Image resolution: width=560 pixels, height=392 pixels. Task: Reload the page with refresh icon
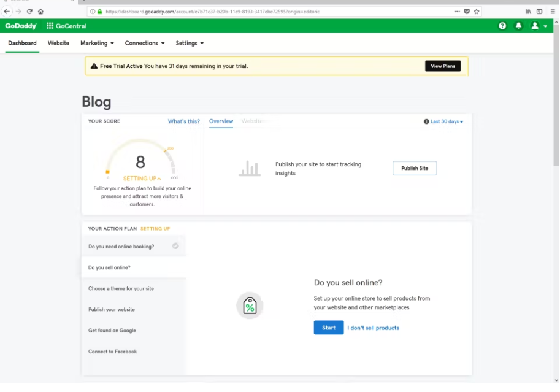29,12
